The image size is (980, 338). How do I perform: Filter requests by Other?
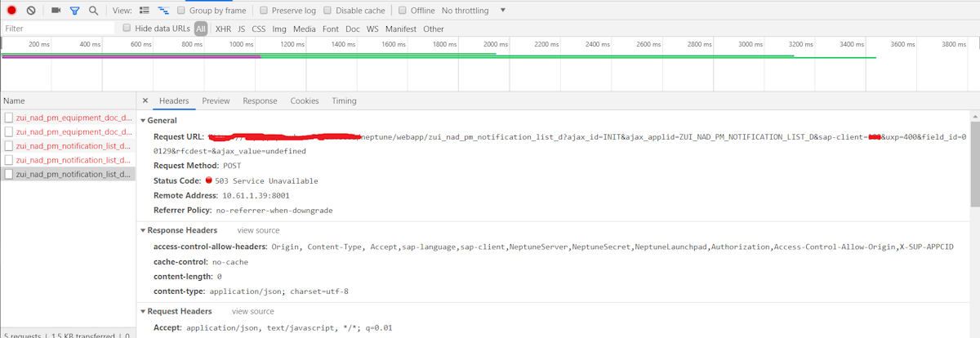(434, 29)
